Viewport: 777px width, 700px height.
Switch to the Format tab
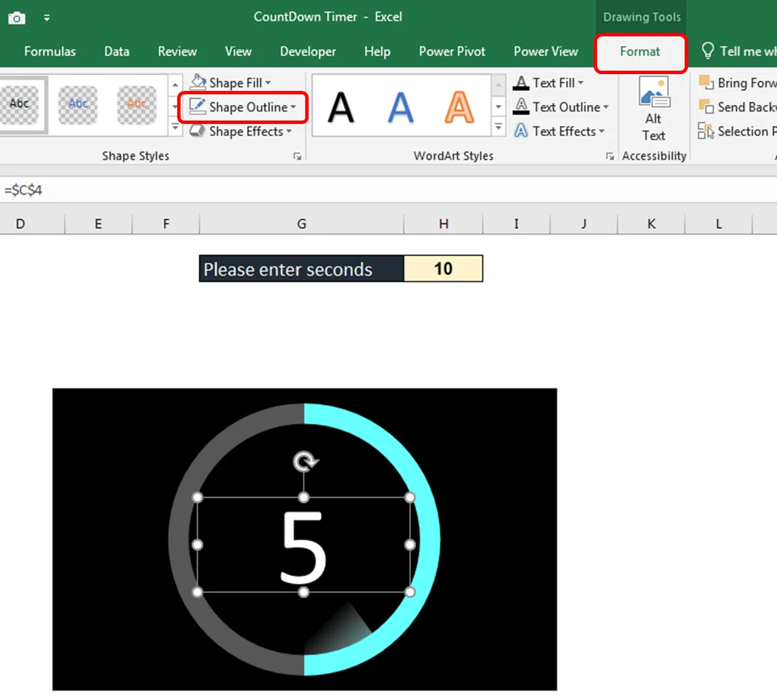[x=640, y=52]
